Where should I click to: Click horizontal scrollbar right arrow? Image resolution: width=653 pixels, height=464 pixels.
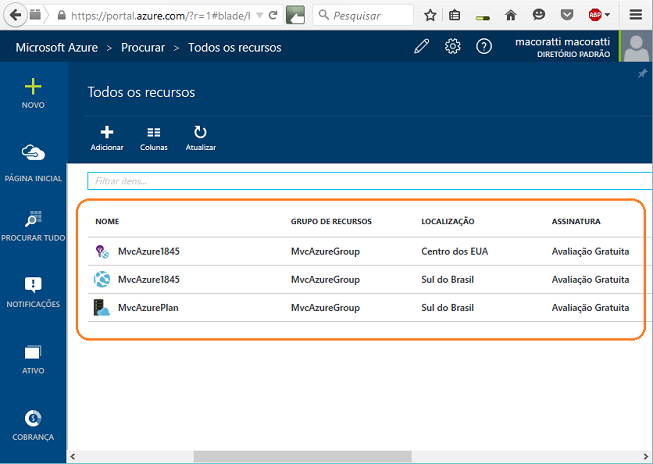pos(646,457)
